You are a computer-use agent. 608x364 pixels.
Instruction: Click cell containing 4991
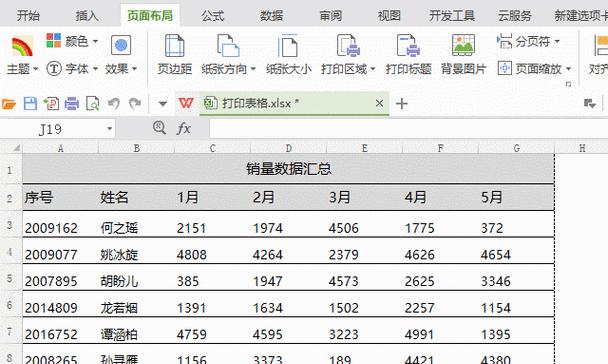pos(440,331)
